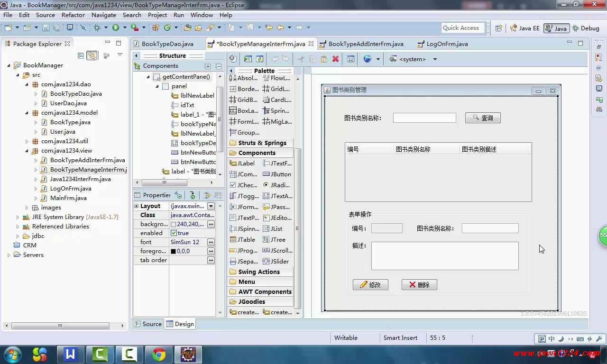
Task: Click the 描述 description text area
Action: coord(445,256)
